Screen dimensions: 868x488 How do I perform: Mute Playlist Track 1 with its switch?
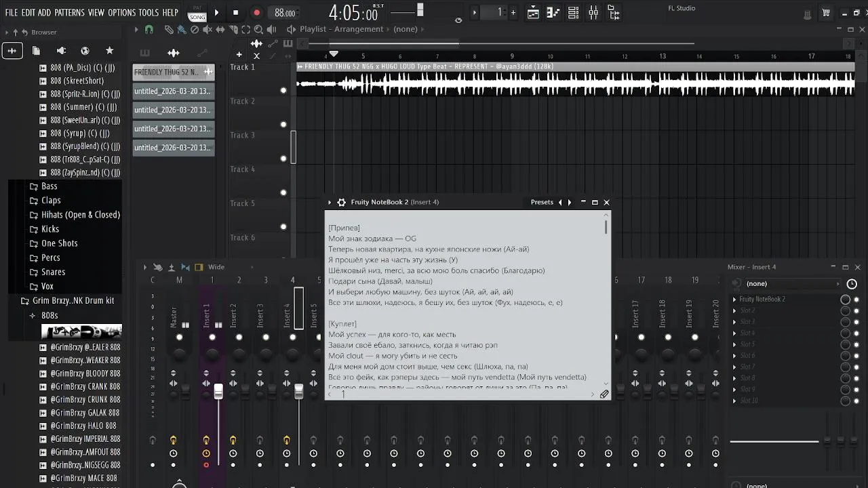(283, 90)
